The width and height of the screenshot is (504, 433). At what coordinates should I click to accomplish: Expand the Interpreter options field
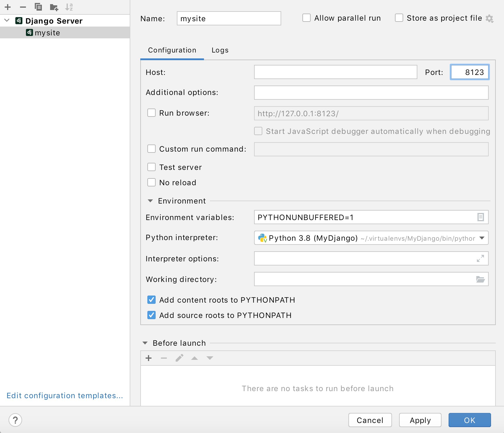[480, 258]
